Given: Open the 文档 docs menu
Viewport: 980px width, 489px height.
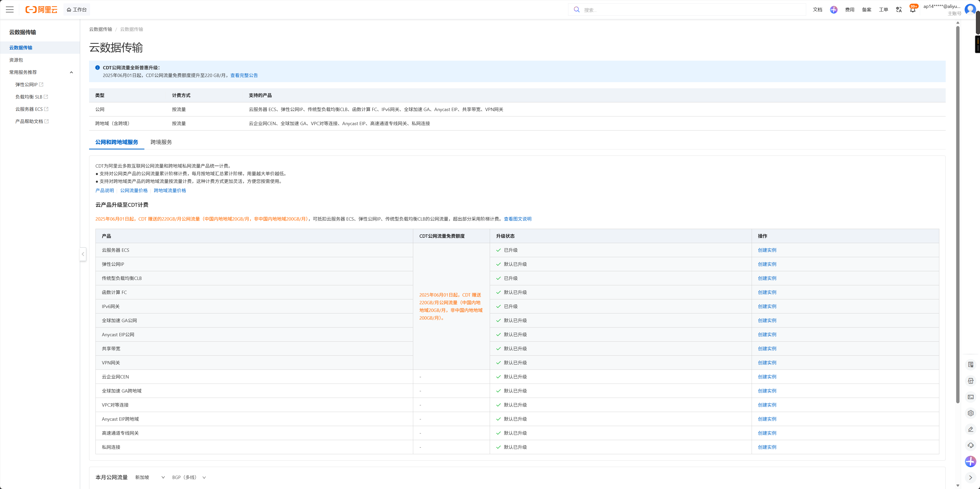Looking at the screenshot, I should coord(817,9).
